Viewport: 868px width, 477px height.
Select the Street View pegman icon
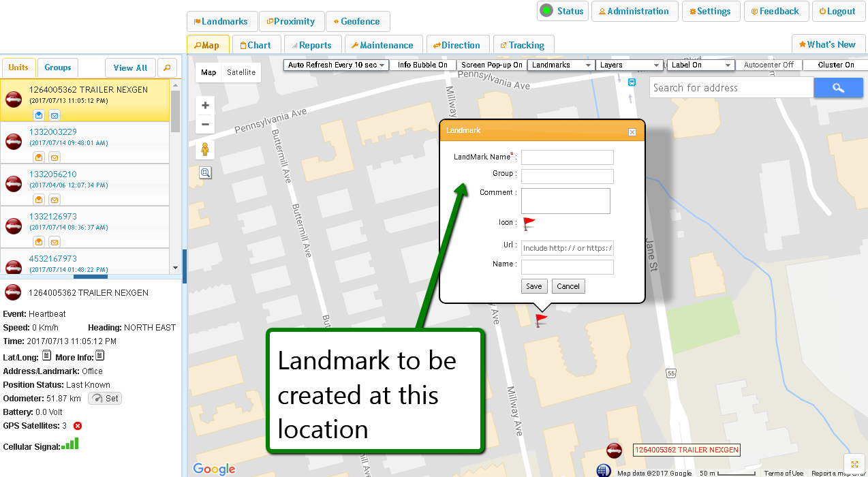204,150
